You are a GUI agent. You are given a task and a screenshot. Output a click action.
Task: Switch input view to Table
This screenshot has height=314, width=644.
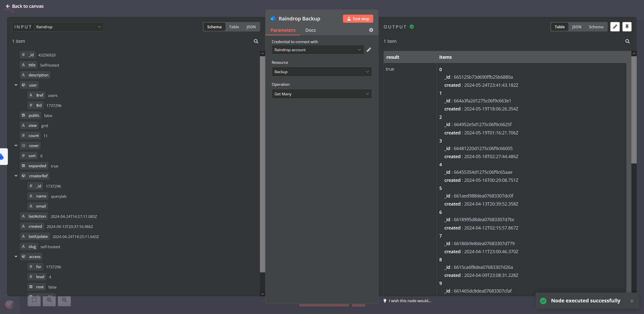coord(234,27)
